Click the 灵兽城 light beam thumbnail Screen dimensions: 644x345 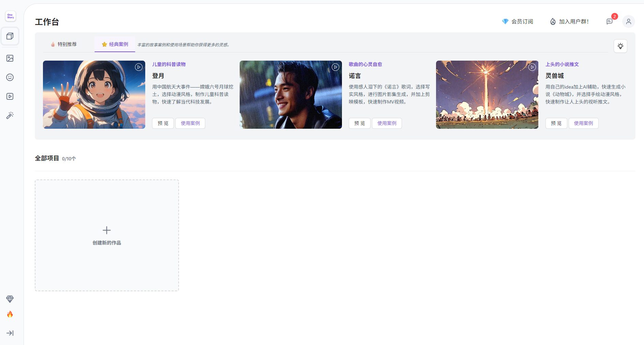(487, 95)
